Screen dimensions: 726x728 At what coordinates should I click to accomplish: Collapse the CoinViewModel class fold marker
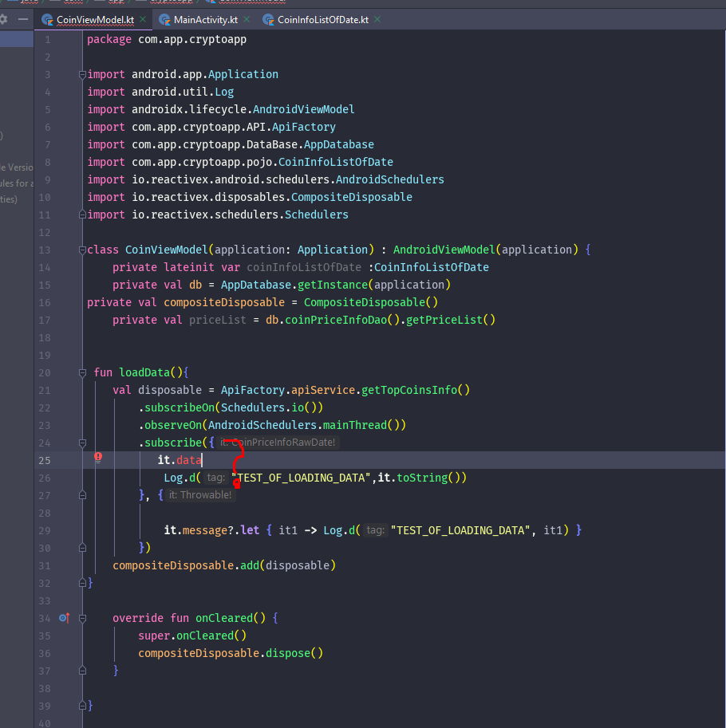point(82,250)
